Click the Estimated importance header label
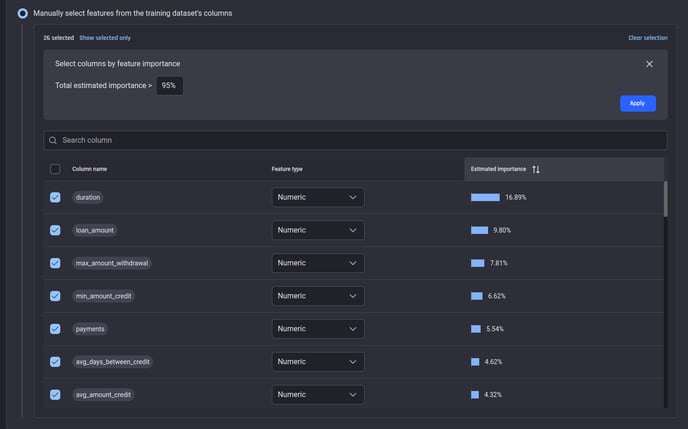 coord(498,169)
